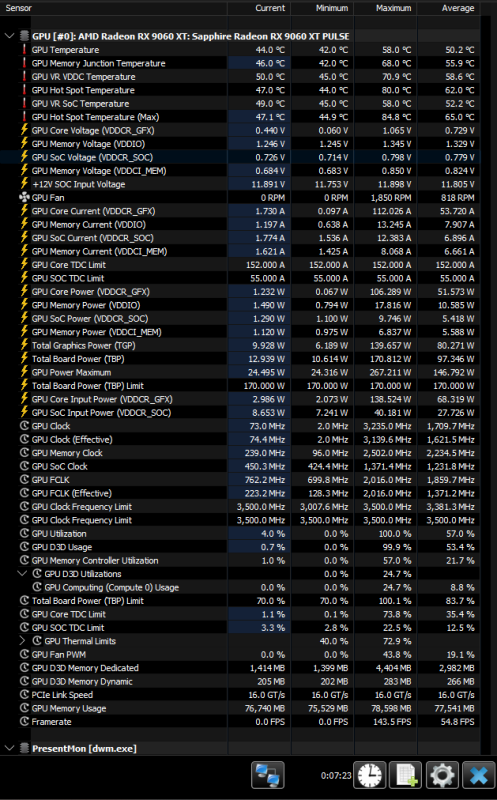Select the GPU D3D Memory Dynamic row
This screenshot has height=800, width=497.
(x=240, y=682)
